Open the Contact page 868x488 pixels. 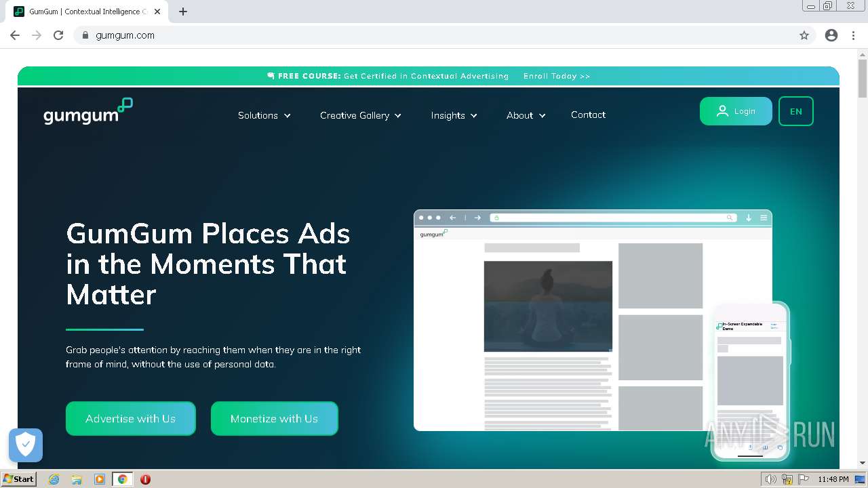[x=588, y=115]
